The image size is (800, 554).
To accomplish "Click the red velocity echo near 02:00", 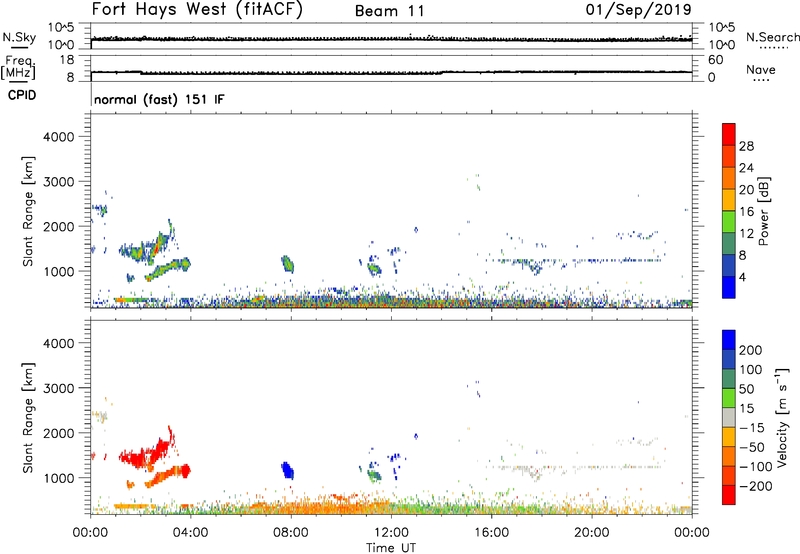I will click(145, 454).
